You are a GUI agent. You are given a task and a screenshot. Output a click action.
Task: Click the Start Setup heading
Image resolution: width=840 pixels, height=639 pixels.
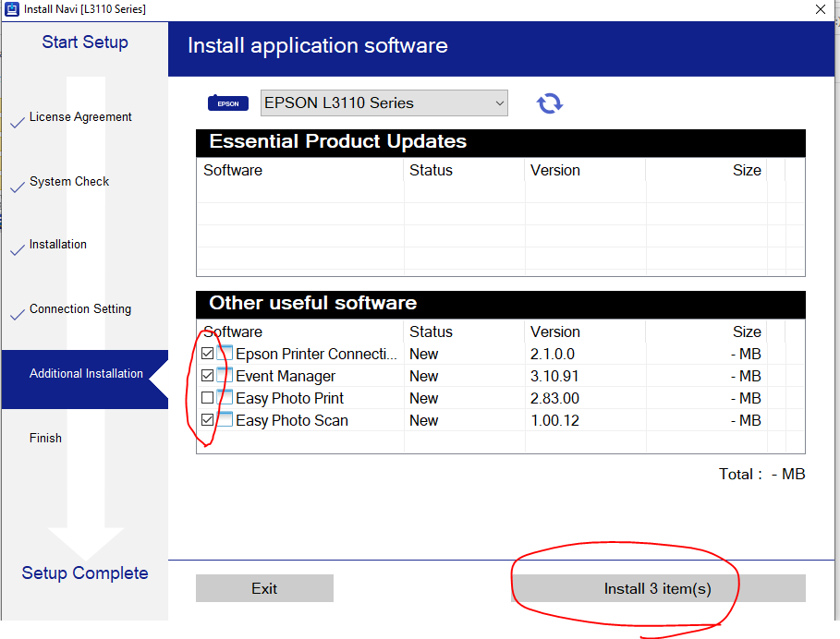(85, 42)
